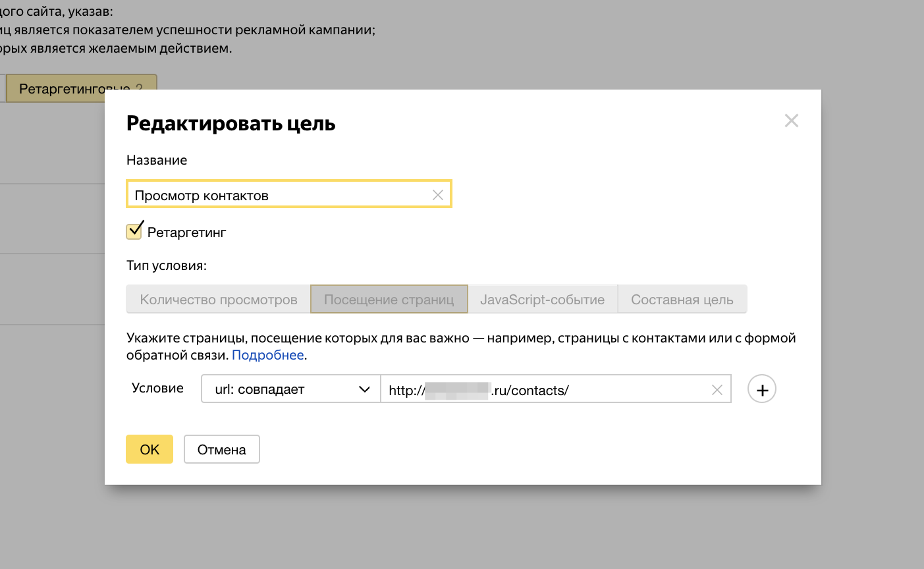Click the chevron arrow of condition selector
924x569 pixels.
pos(364,389)
